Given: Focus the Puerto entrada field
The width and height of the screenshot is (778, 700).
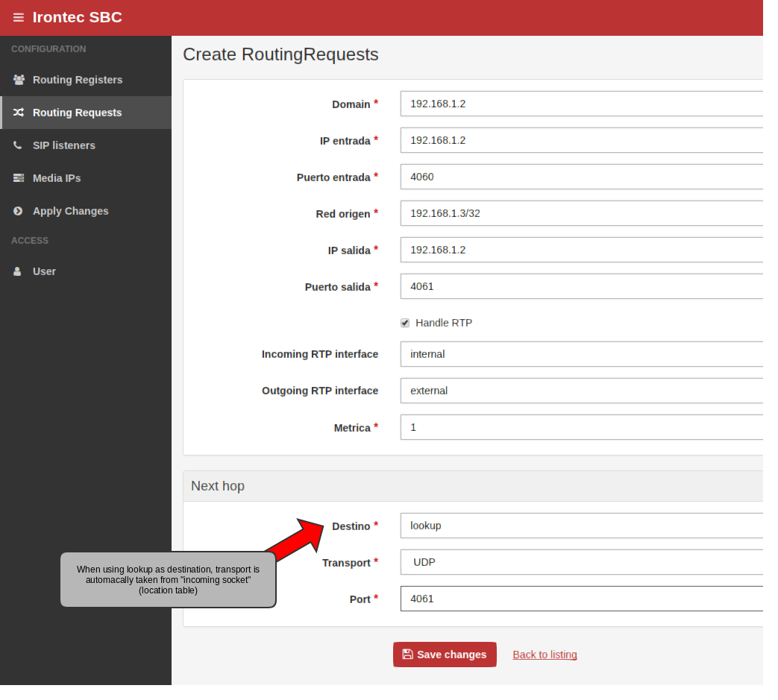Looking at the screenshot, I should [582, 177].
